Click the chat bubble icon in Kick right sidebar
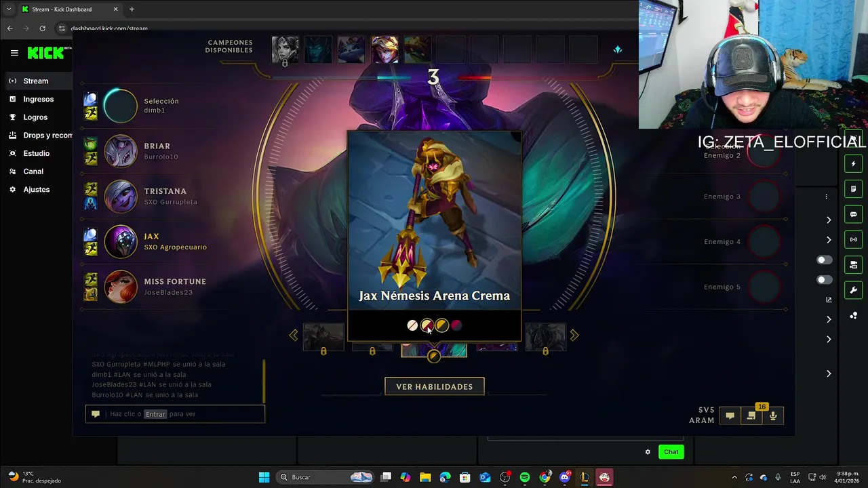 [853, 214]
